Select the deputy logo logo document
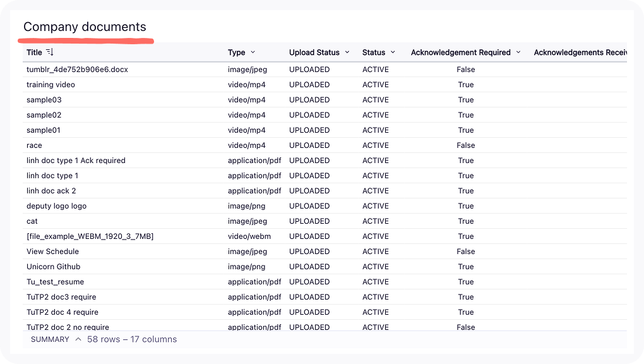 [x=56, y=206]
